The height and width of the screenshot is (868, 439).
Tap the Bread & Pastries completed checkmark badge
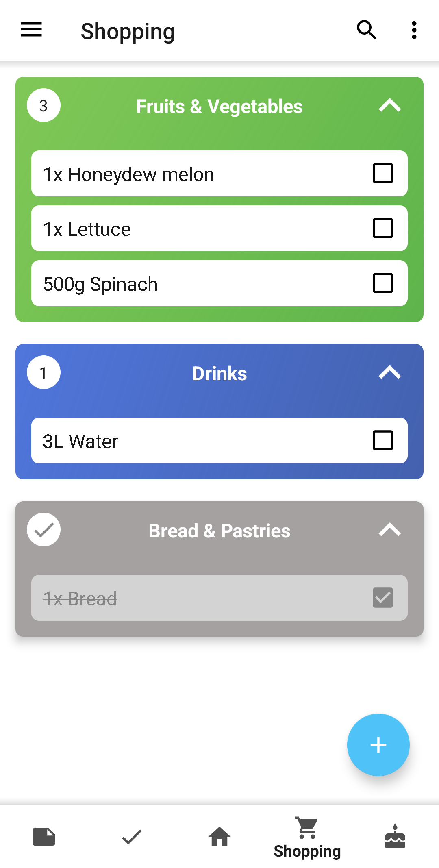pyautogui.click(x=43, y=530)
